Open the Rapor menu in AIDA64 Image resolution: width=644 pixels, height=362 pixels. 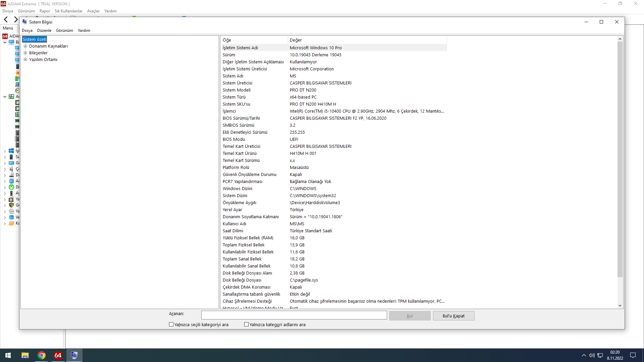click(45, 11)
